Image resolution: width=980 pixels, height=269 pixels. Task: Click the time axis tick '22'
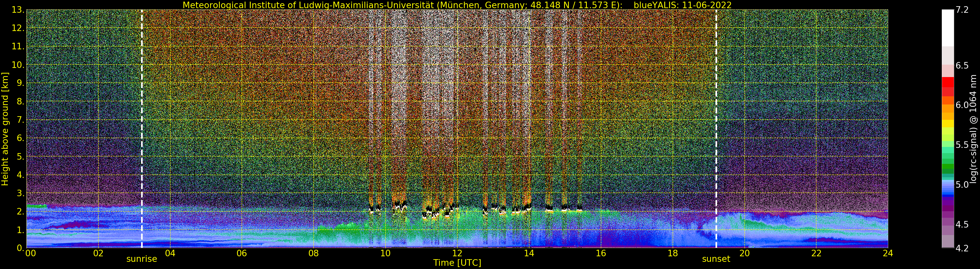pyautogui.click(x=816, y=253)
